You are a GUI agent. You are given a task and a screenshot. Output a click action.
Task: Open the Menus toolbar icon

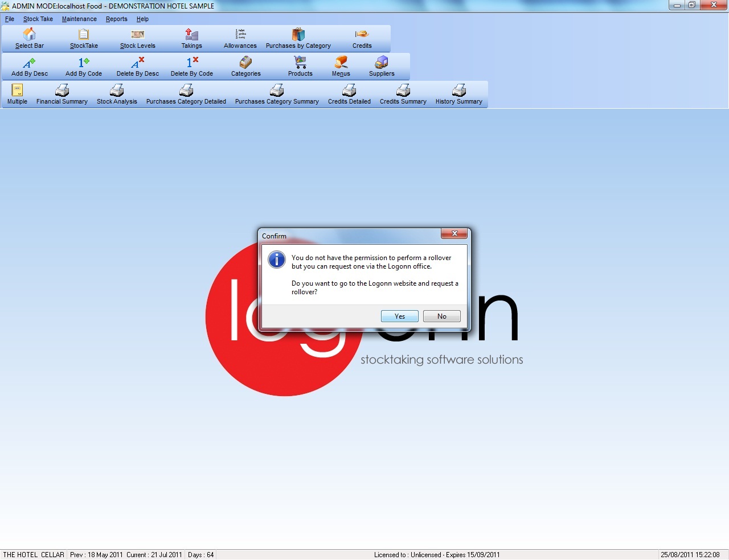click(x=341, y=67)
